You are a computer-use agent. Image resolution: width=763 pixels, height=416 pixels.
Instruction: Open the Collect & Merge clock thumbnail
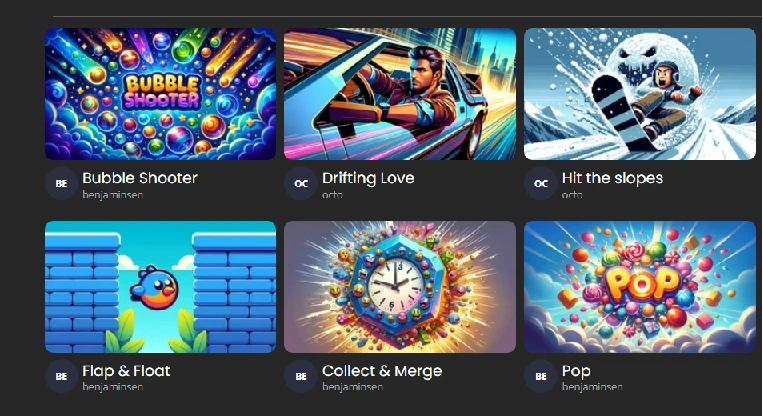click(400, 287)
